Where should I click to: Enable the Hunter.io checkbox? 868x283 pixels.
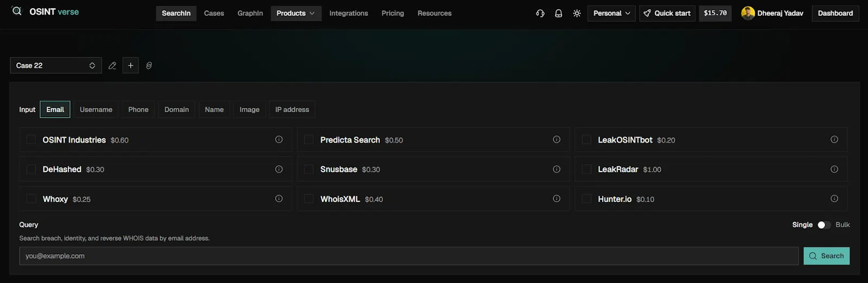(586, 199)
